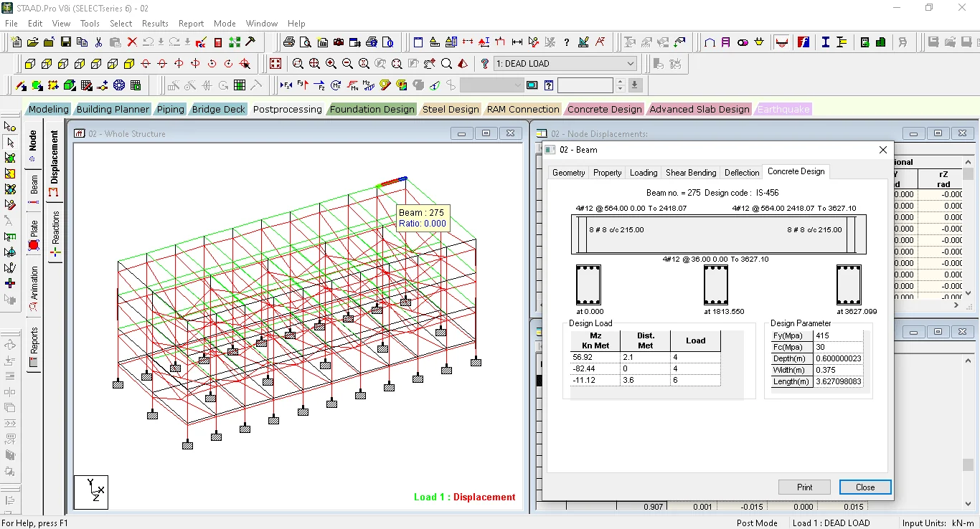
Task: Open the Results menu
Action: (x=155, y=24)
